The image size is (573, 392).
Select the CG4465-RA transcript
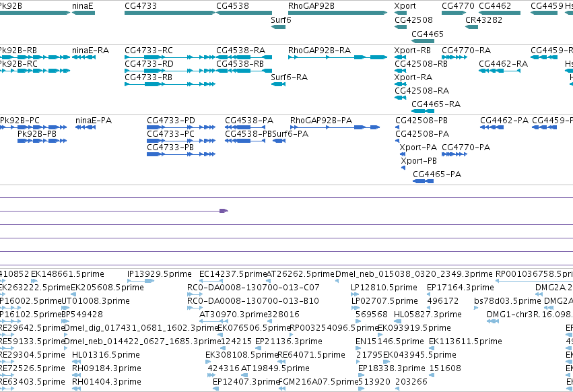423,111
